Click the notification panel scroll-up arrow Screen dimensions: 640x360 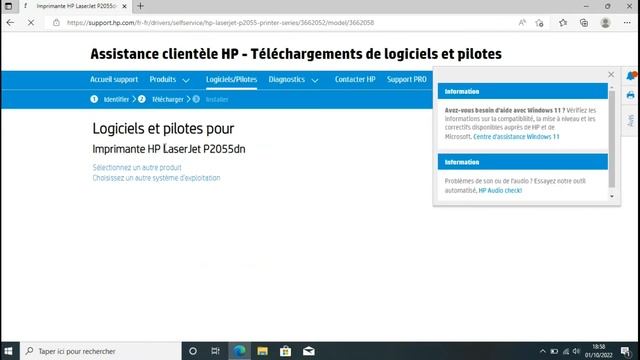point(611,87)
